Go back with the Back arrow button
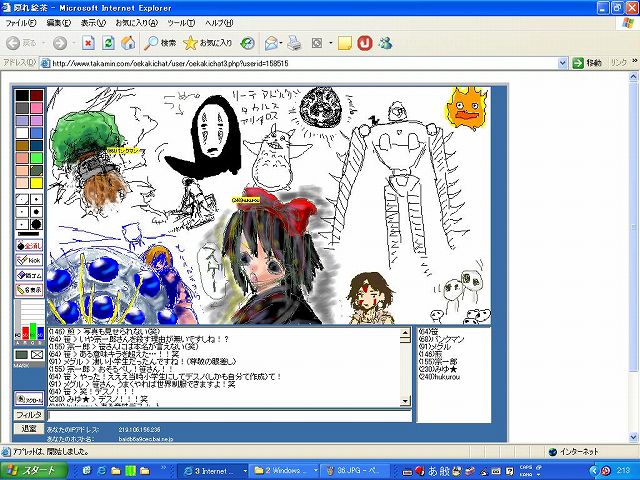This screenshot has width=640, height=480. click(21, 43)
